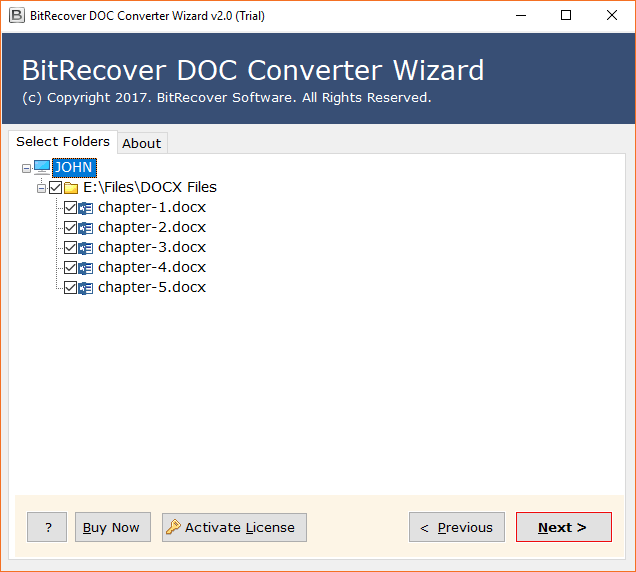Select the E:\Files\DOCX Files label

[x=150, y=187]
